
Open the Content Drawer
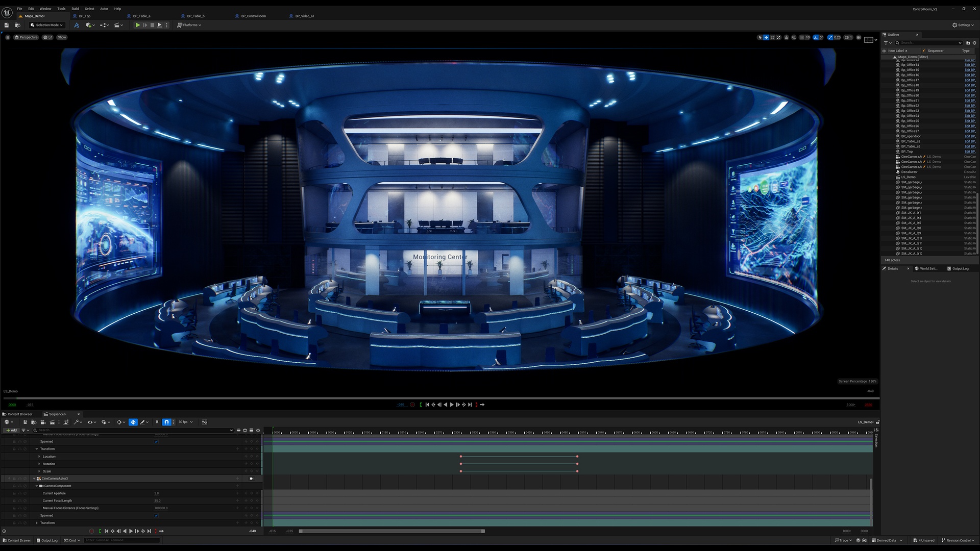(x=17, y=540)
